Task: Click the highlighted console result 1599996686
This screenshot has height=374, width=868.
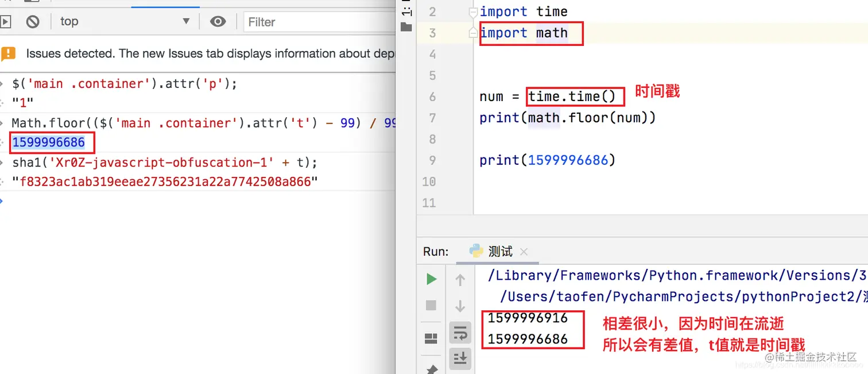Action: click(49, 142)
